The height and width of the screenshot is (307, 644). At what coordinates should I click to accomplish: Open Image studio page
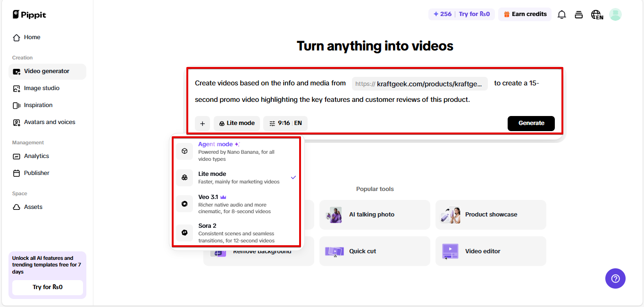click(47, 89)
